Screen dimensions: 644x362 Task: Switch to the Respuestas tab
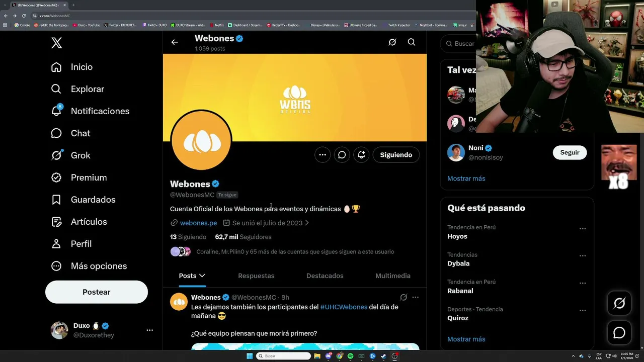[256, 276]
